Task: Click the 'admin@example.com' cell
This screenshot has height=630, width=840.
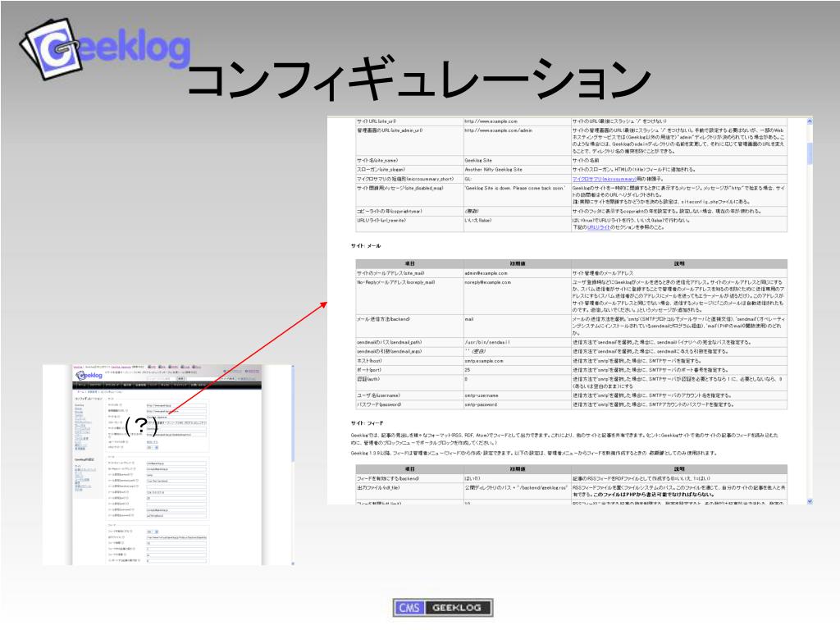Action: [x=517, y=273]
